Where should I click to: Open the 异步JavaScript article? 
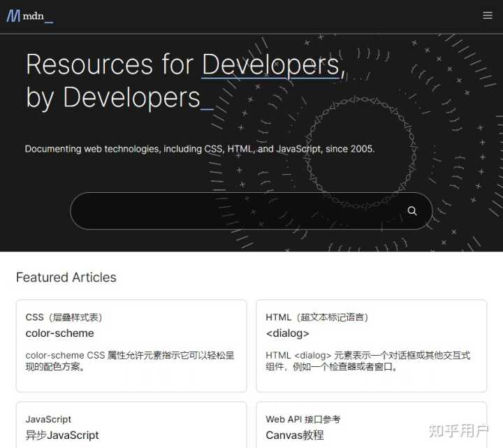pyautogui.click(x=62, y=435)
